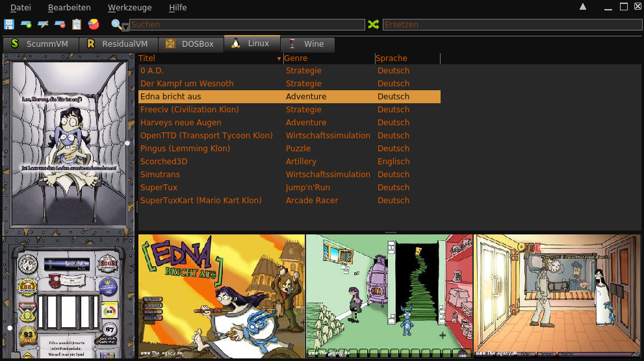Open the Bearbeiten menu
Viewport: 644px width, 361px height.
pyautogui.click(x=69, y=7)
